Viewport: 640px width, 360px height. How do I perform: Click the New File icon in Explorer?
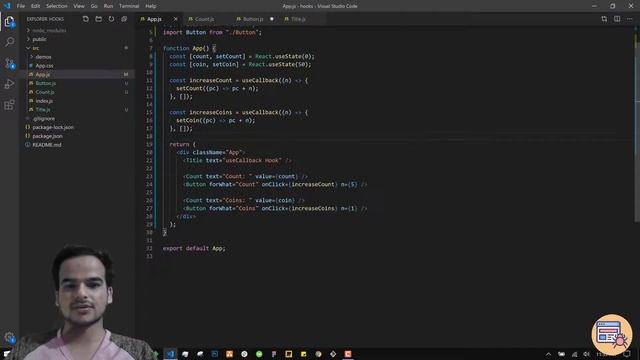point(86,19)
